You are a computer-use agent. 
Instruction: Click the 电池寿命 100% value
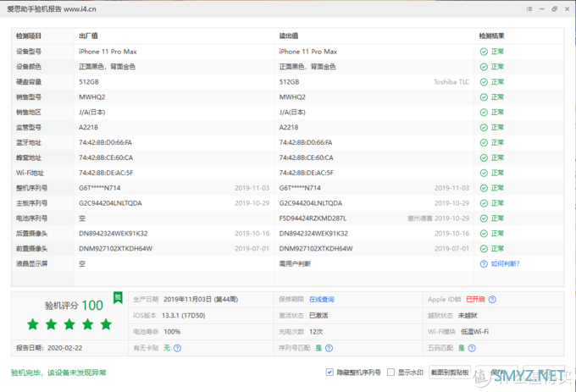(172, 332)
